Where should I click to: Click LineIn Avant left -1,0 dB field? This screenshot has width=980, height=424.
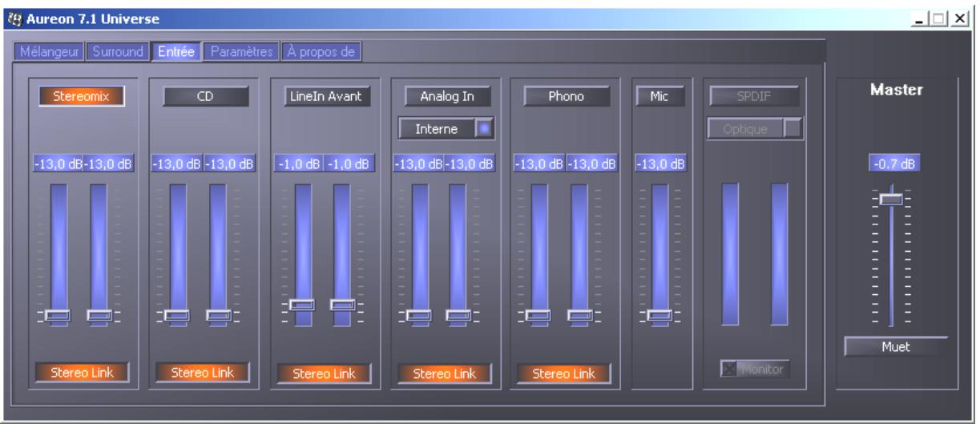(298, 164)
